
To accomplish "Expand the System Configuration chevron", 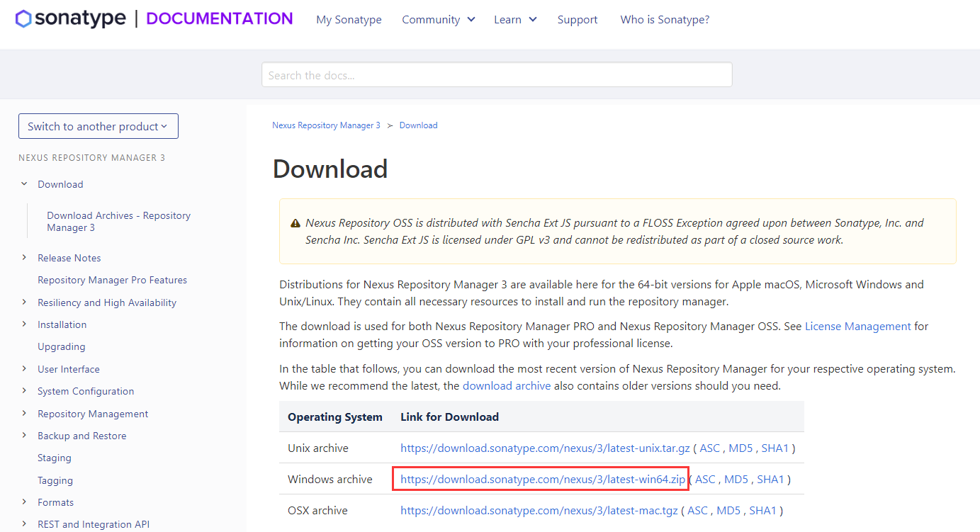I will pos(24,391).
